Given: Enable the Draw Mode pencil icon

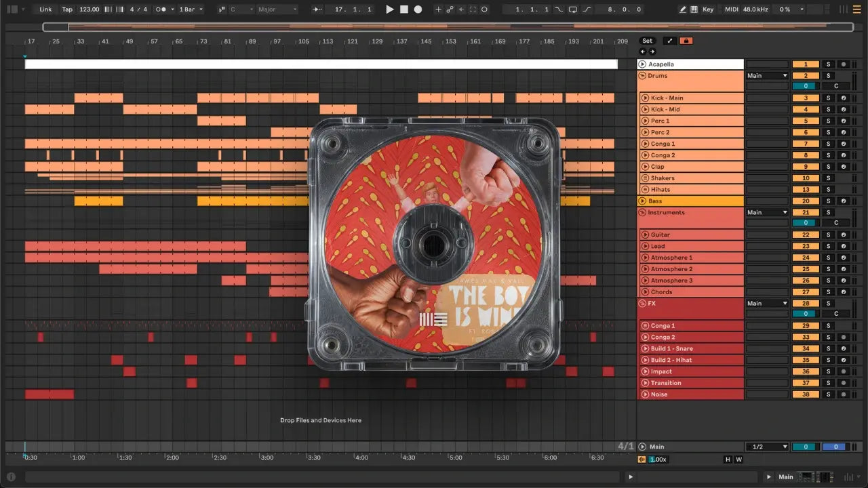Looking at the screenshot, I should click(683, 9).
